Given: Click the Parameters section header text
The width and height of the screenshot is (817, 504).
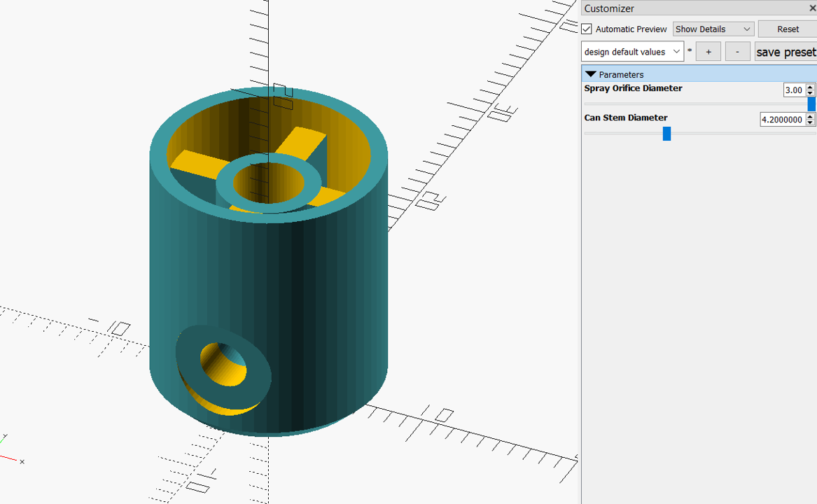Looking at the screenshot, I should 621,74.
